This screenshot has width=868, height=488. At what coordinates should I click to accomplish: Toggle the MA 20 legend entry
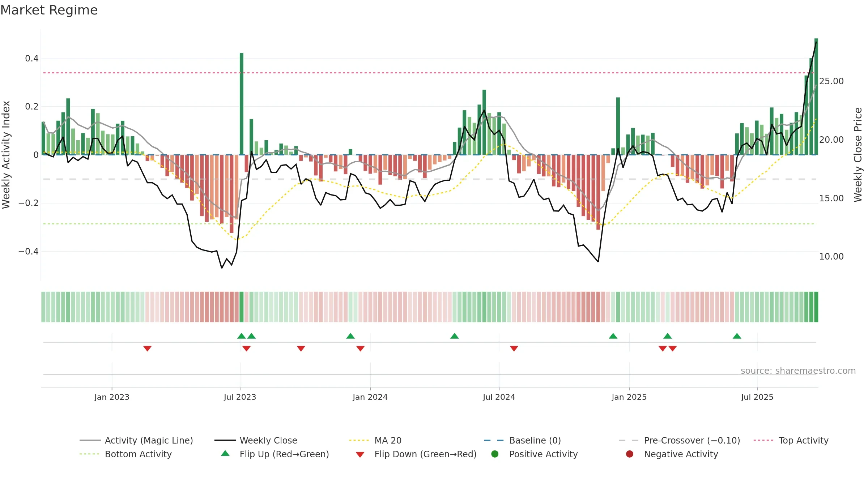375,440
